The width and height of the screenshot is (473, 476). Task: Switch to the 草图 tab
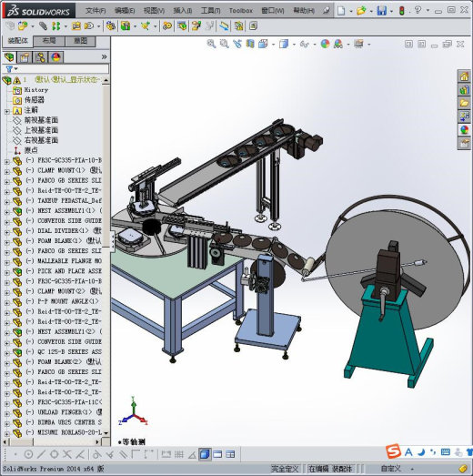[80, 41]
